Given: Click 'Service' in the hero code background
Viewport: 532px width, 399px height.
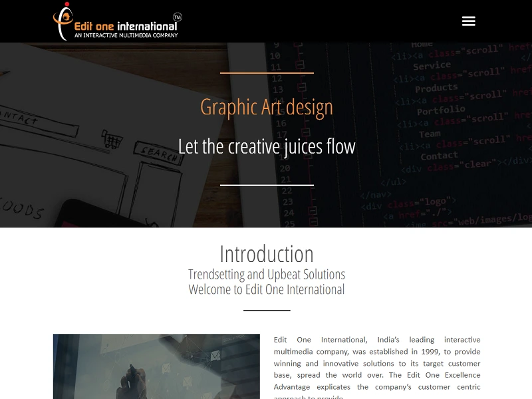Looking at the screenshot, I should coord(432,66).
